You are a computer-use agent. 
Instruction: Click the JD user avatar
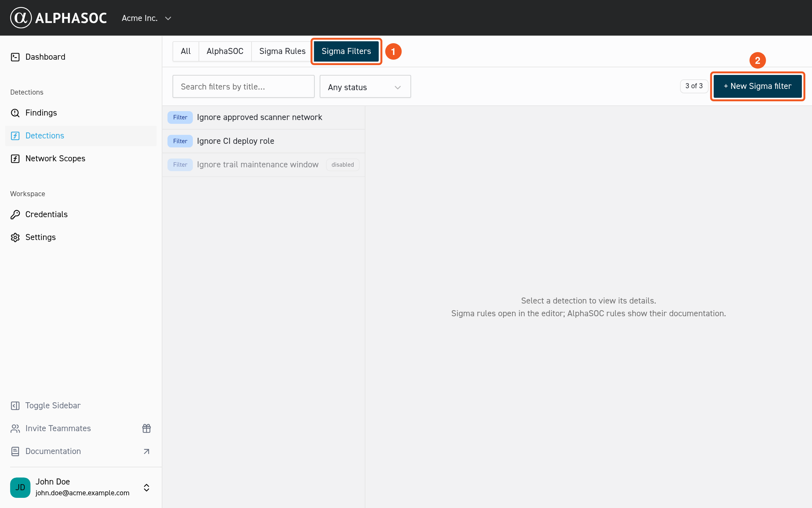[20, 487]
